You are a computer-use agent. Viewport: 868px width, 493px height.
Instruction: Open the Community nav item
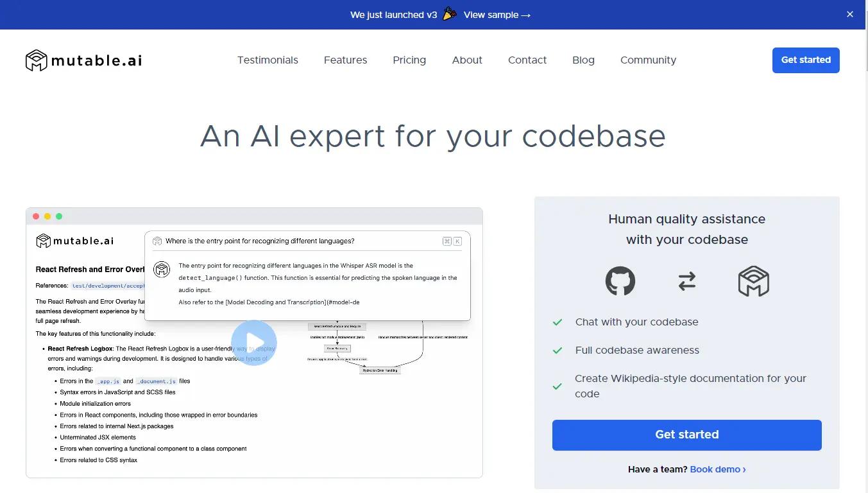coord(648,60)
